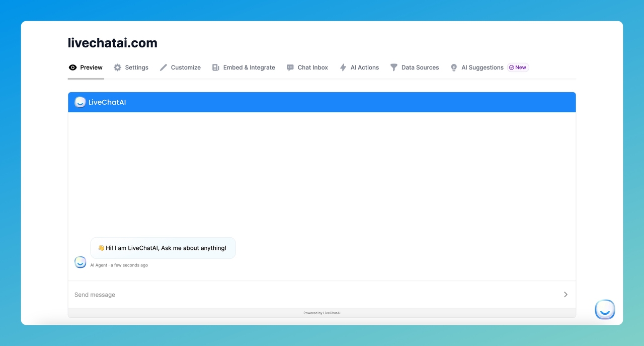This screenshot has height=346, width=644.
Task: Click the gear icon beside Settings
Action: (x=117, y=67)
